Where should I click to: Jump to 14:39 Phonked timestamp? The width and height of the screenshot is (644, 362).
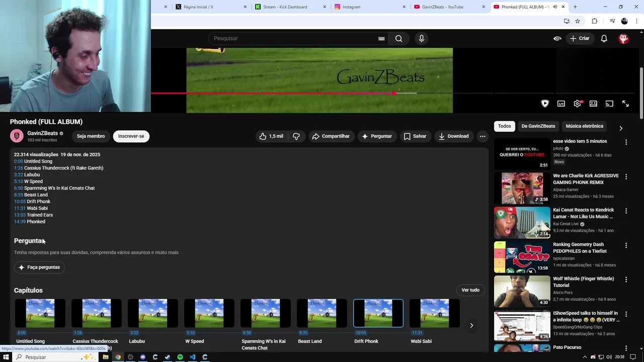pos(20,222)
